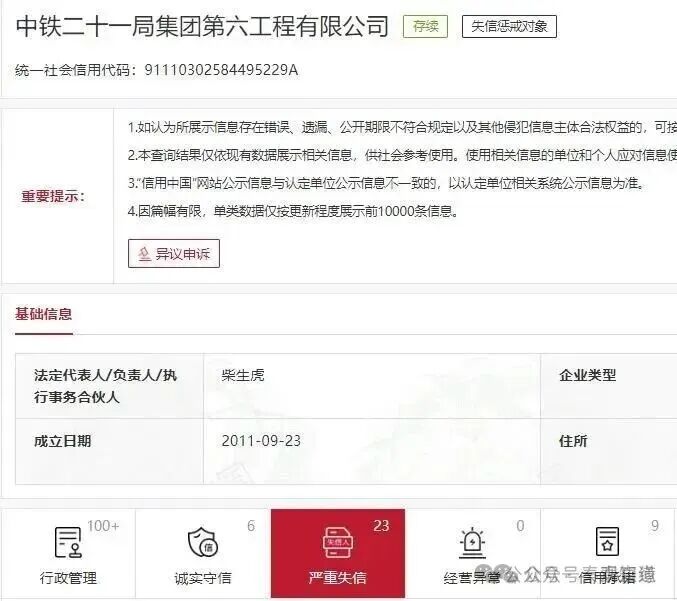Click the count 9 on 信用承诺
This screenshot has height=601, width=677.
(x=655, y=525)
